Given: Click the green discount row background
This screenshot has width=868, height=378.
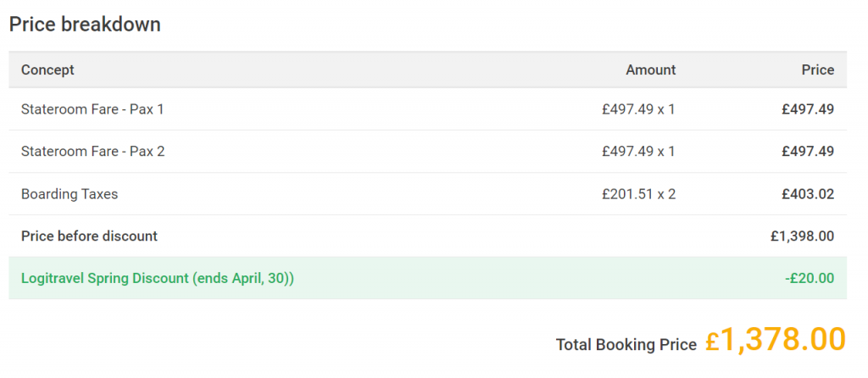Looking at the screenshot, I should (x=427, y=278).
